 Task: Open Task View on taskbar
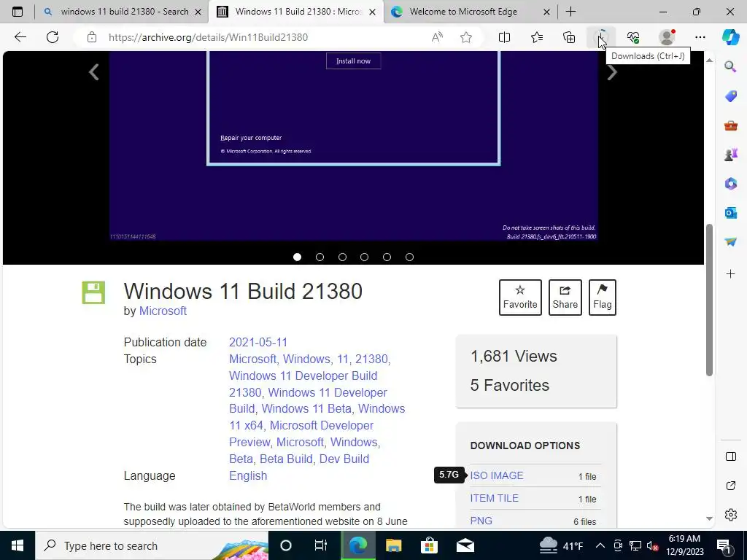coord(321,545)
